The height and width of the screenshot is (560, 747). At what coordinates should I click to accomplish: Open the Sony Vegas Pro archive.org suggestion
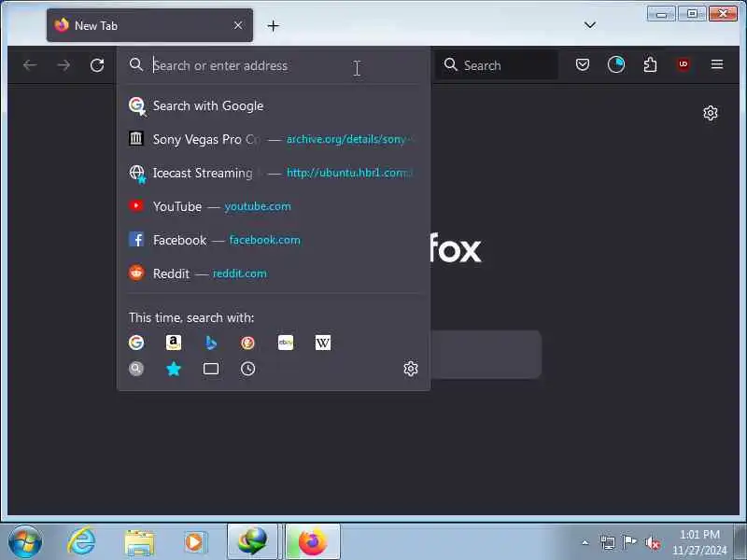(x=274, y=139)
